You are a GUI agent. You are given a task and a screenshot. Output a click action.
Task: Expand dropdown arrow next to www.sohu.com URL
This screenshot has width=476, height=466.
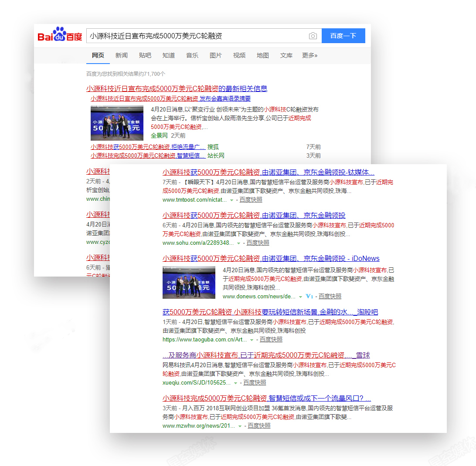point(238,243)
